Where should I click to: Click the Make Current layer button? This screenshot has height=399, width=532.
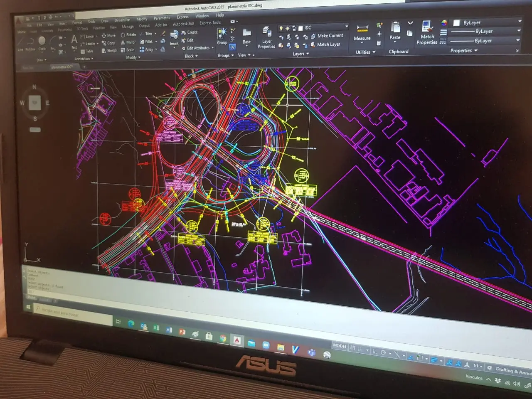click(x=327, y=36)
